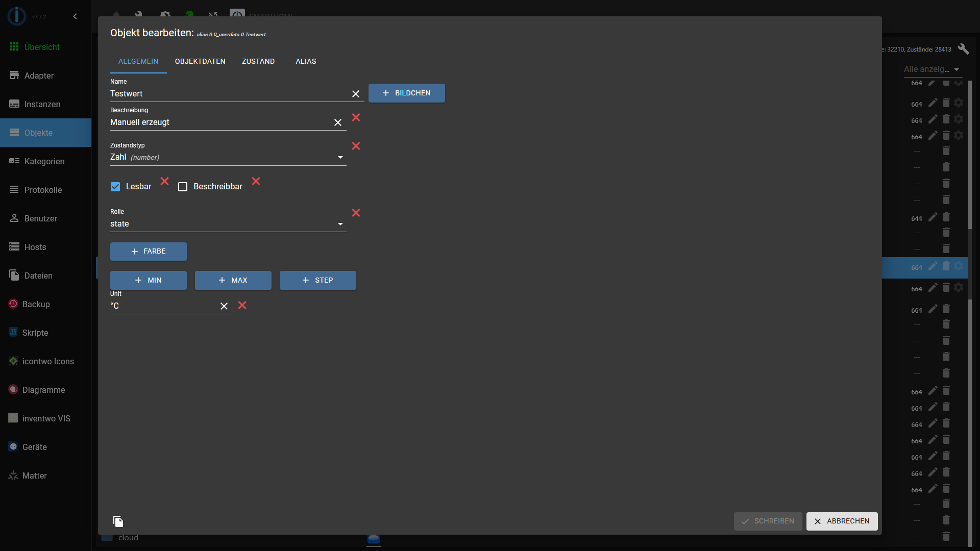Open Backup in the sidebar
The width and height of the screenshot is (980, 551).
point(36,304)
